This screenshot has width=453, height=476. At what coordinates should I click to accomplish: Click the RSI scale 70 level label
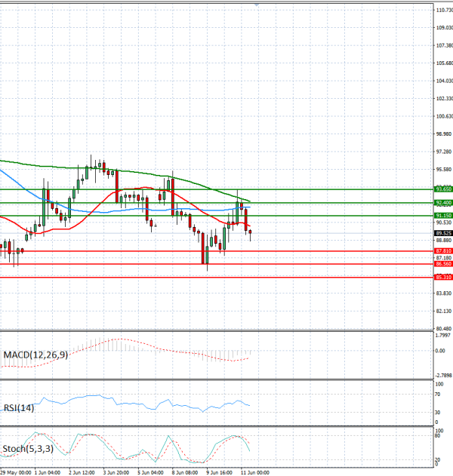pyautogui.click(x=437, y=395)
